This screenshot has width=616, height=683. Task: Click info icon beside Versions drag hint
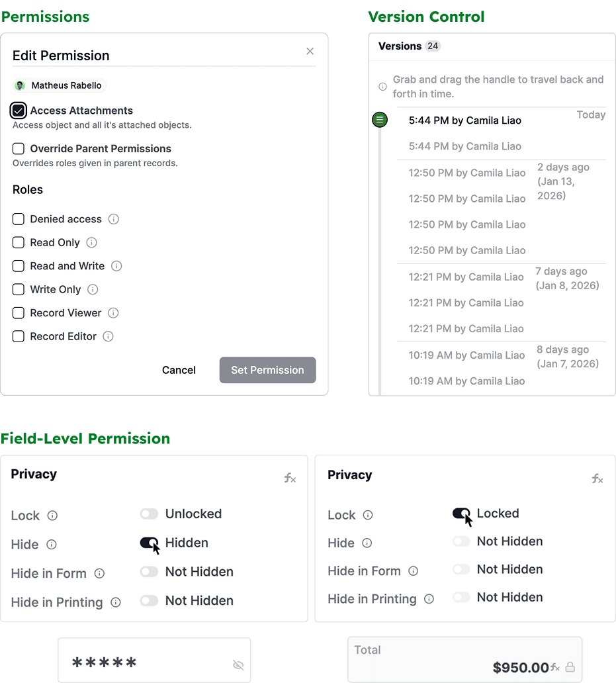click(382, 87)
